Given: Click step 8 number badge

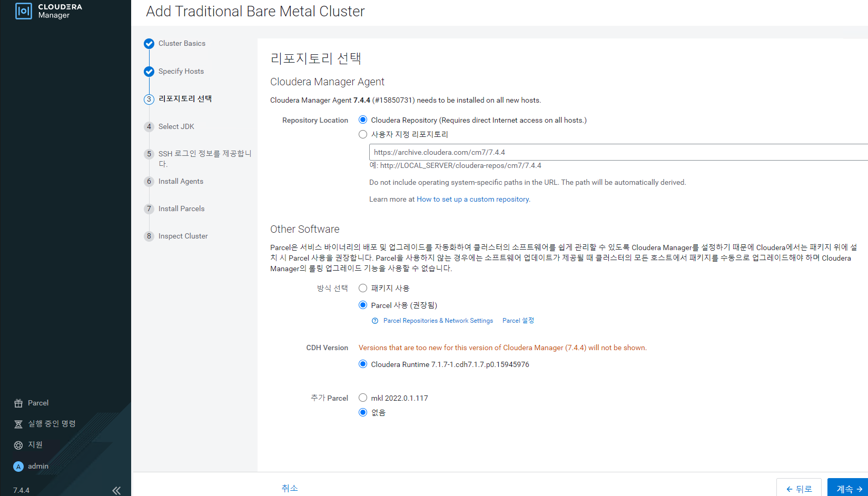Looking at the screenshot, I should (x=149, y=236).
